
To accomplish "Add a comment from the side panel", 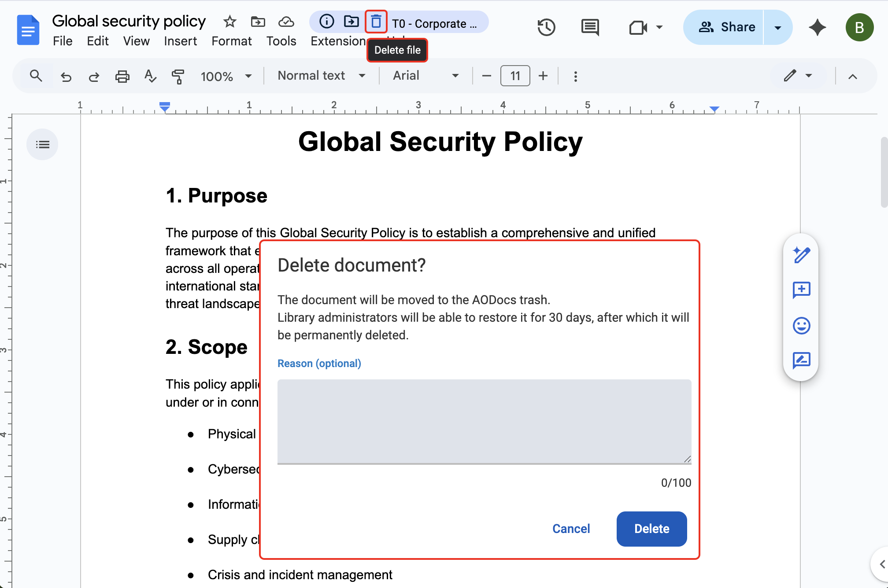I will [801, 290].
